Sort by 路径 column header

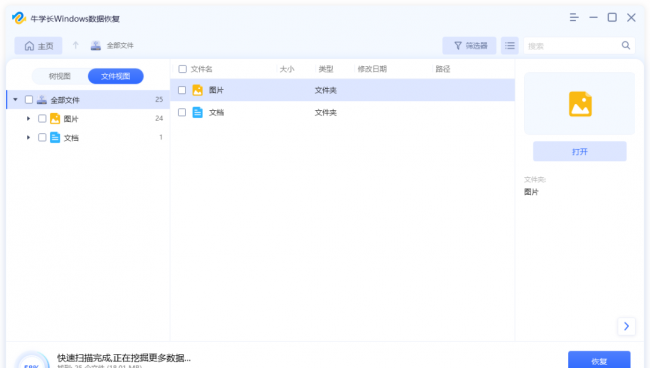[443, 69]
